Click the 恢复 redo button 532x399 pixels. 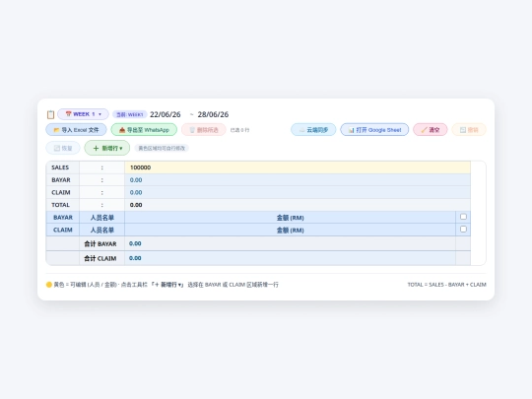63,148
